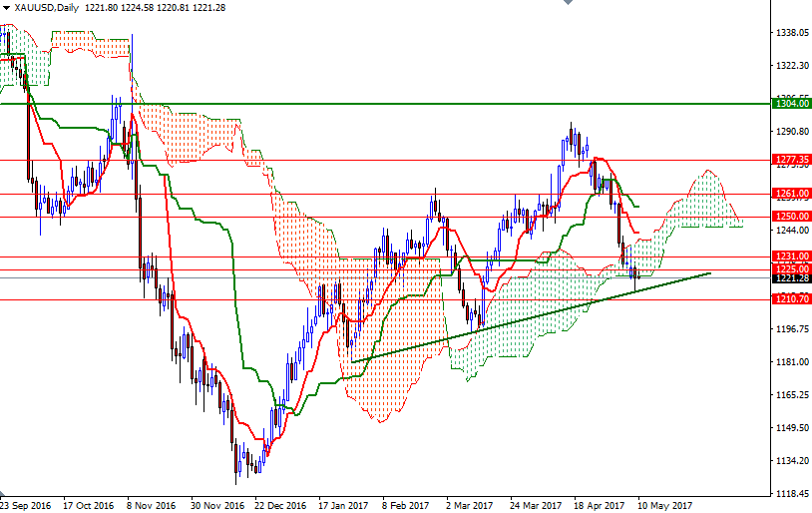Click the 1261.00 resistance level label

pos(791,194)
